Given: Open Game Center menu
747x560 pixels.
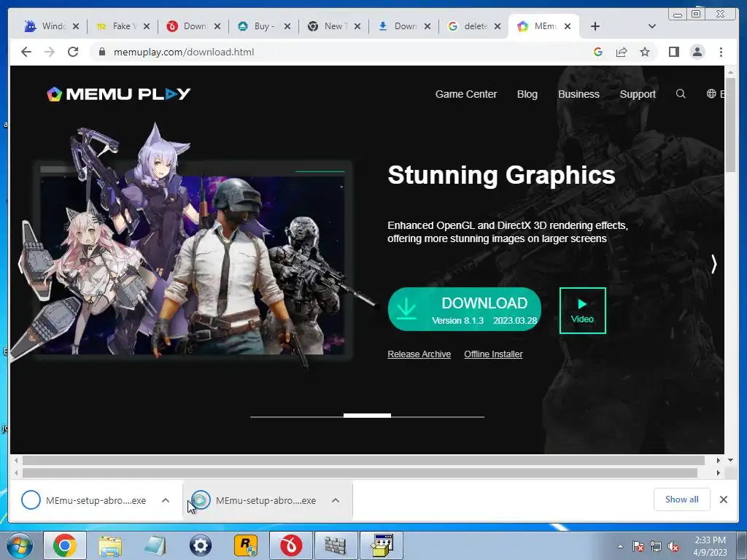Looking at the screenshot, I should pyautogui.click(x=466, y=94).
